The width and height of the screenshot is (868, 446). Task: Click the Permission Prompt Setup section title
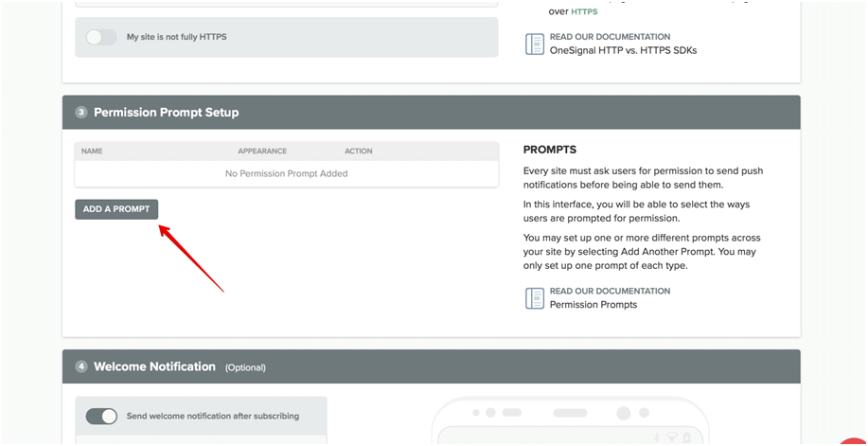click(166, 113)
